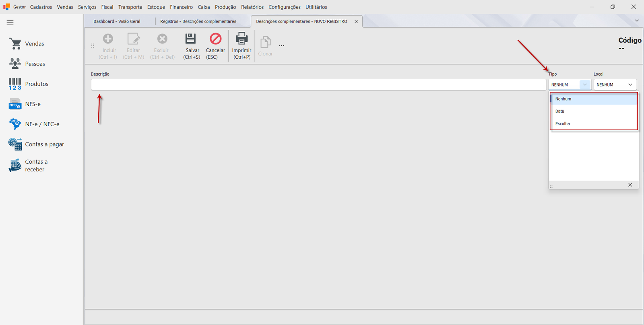The width and height of the screenshot is (644, 325).
Task: Click the Imprimir printer icon
Action: point(242,38)
